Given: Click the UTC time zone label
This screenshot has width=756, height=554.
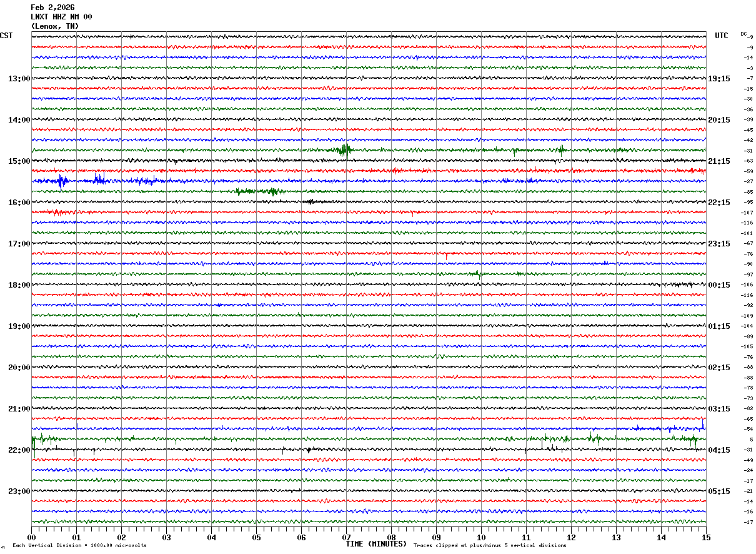Looking at the screenshot, I should tap(721, 36).
